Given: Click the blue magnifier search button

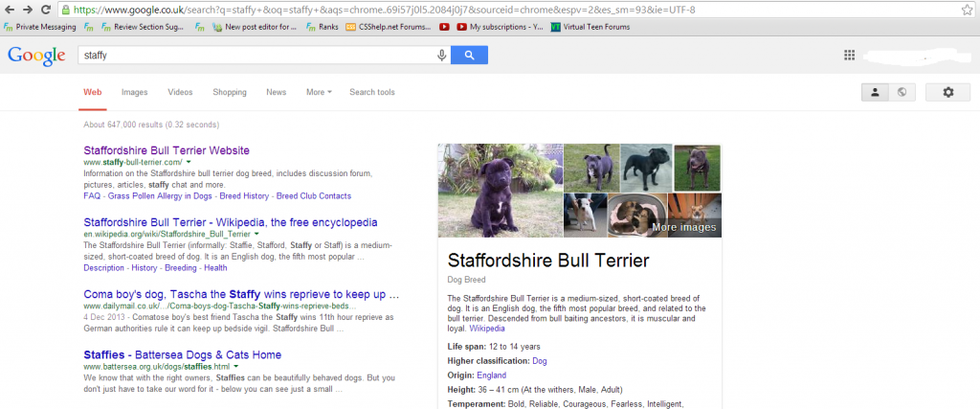Looking at the screenshot, I should coord(469,55).
